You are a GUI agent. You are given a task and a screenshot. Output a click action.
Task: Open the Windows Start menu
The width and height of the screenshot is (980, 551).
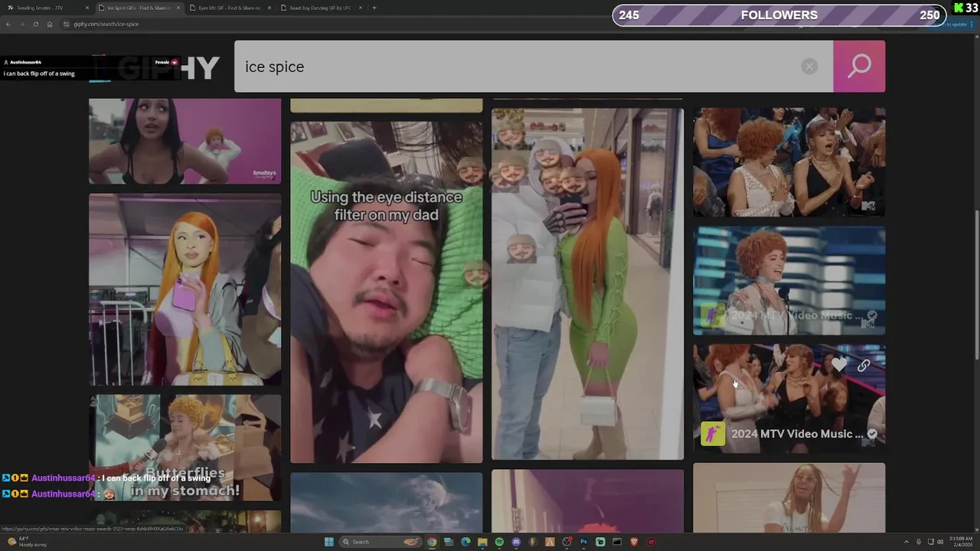point(328,542)
